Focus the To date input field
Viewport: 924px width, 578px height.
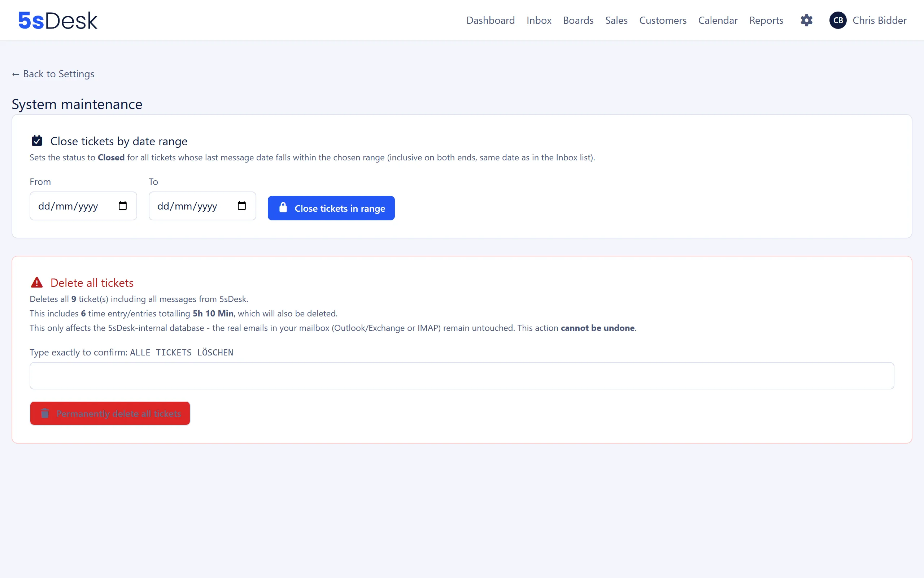click(202, 206)
